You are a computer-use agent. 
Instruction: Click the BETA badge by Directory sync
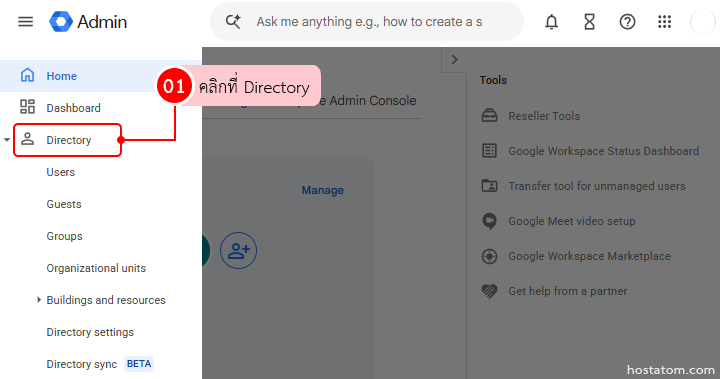(139, 364)
